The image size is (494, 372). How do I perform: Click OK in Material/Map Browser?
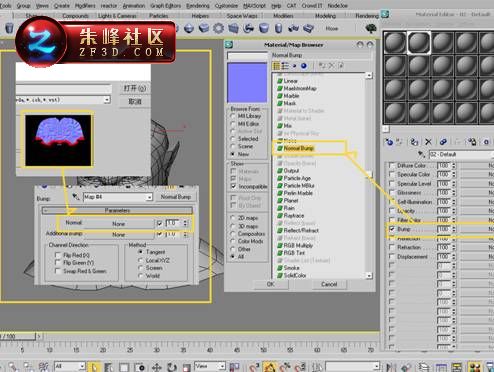(x=271, y=284)
